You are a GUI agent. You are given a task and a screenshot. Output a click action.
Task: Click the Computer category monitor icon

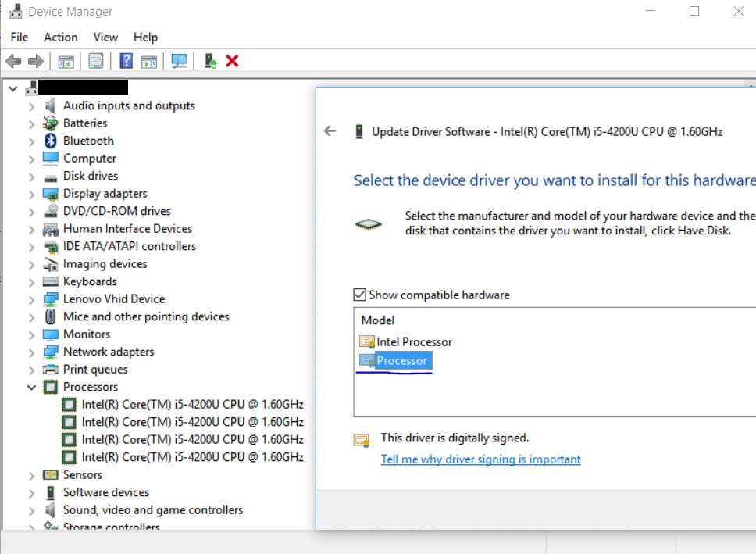point(50,159)
